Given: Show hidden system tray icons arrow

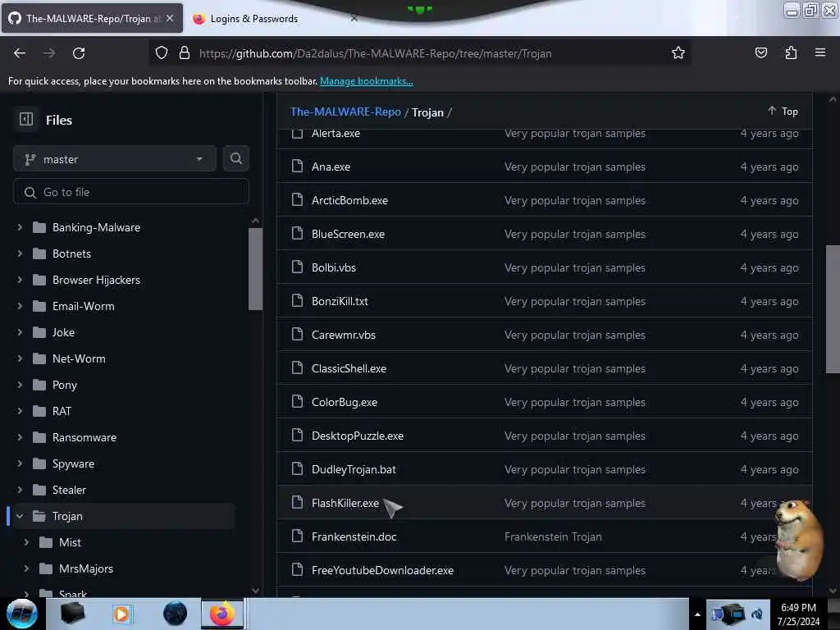Looking at the screenshot, I should [x=697, y=614].
